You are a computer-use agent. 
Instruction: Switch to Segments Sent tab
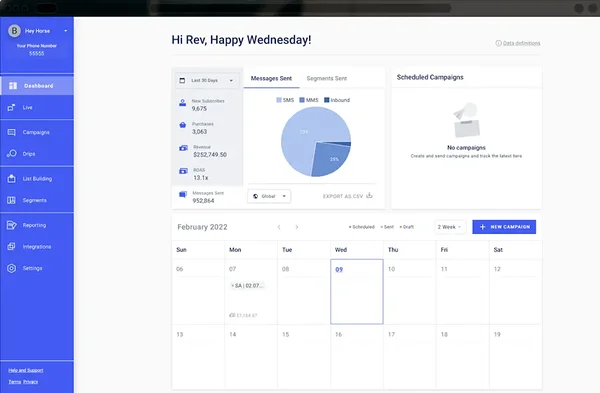pos(327,78)
